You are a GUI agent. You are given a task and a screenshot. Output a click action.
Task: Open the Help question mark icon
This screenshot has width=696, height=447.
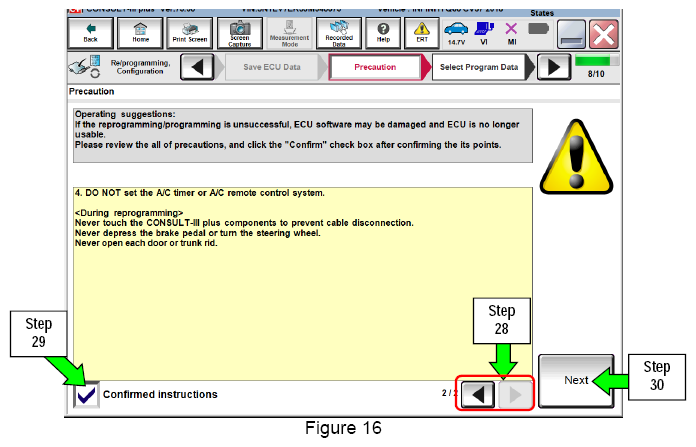click(383, 33)
